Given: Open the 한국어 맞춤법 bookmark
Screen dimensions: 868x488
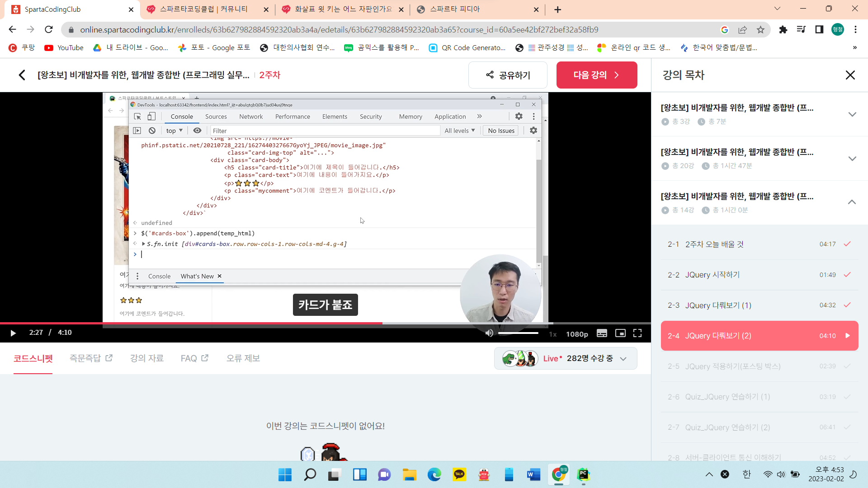Looking at the screenshot, I should tap(719, 48).
